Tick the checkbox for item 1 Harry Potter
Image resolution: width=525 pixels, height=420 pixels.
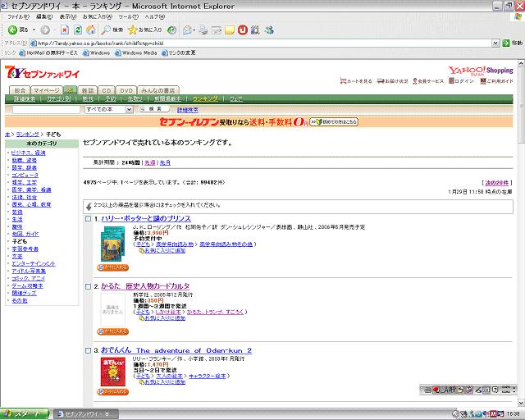pos(88,219)
